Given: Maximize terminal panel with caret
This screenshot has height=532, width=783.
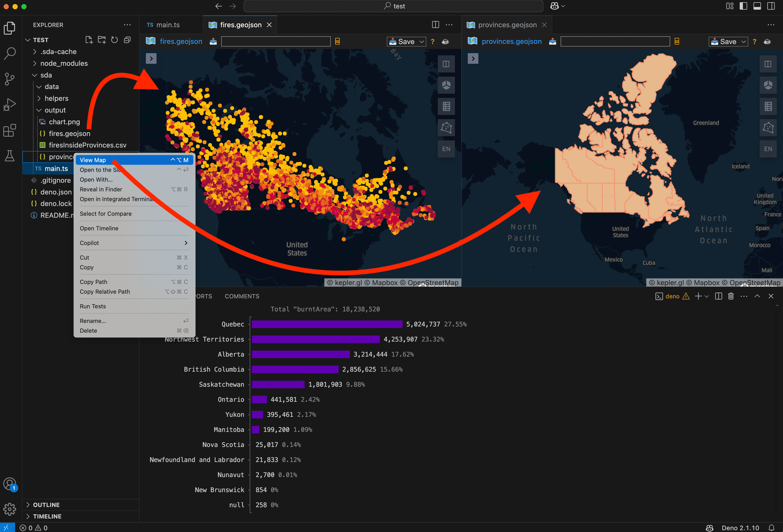Looking at the screenshot, I should [757, 296].
